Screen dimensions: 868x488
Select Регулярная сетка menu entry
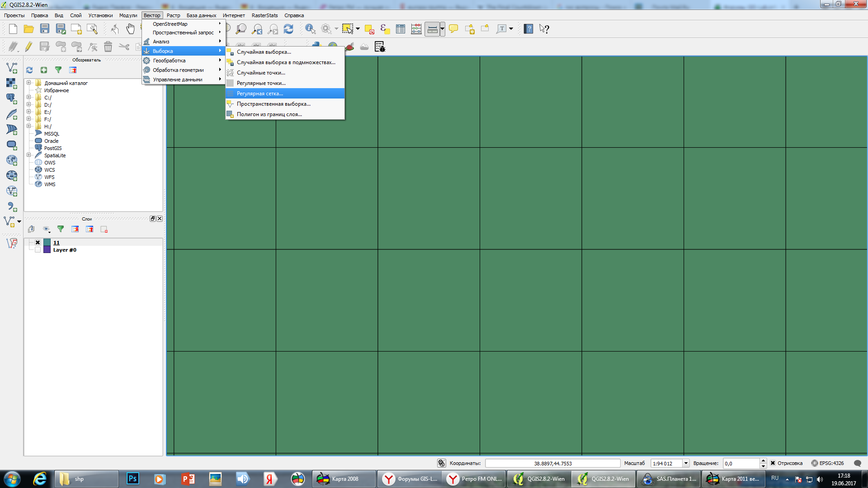pos(260,94)
